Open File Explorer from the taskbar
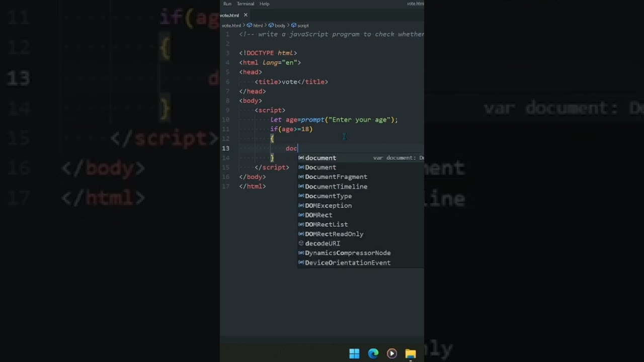This screenshot has height=362, width=644. (x=411, y=353)
